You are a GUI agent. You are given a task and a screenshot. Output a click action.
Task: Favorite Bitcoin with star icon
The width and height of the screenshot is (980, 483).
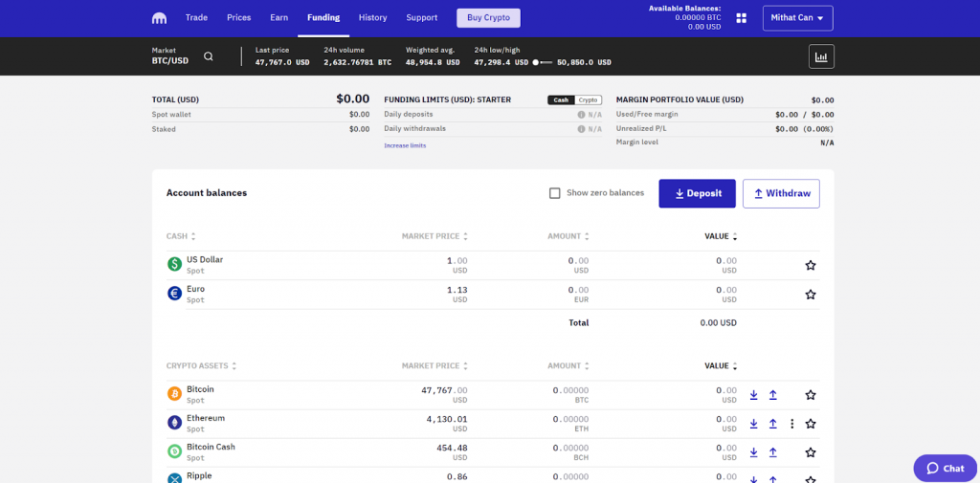(x=811, y=395)
